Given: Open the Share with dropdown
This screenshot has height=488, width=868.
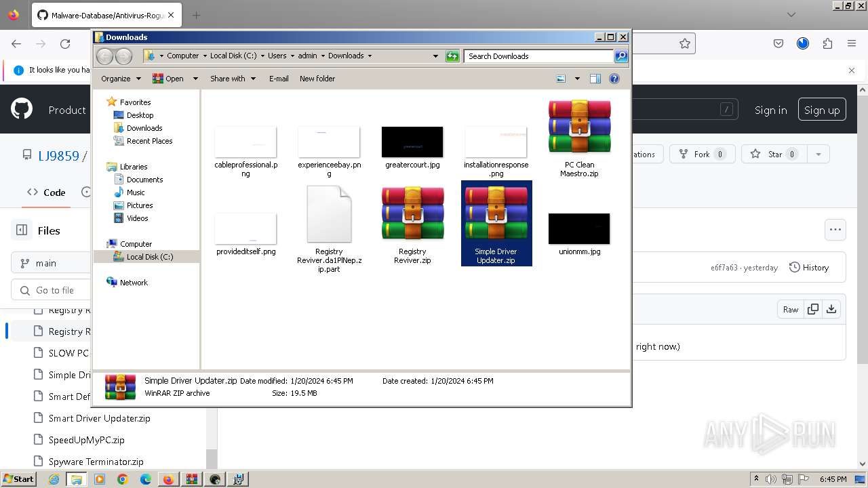Looking at the screenshot, I should [x=233, y=79].
